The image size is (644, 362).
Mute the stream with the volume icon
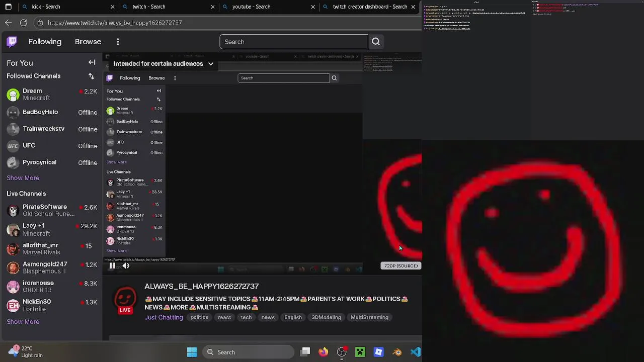point(126,266)
